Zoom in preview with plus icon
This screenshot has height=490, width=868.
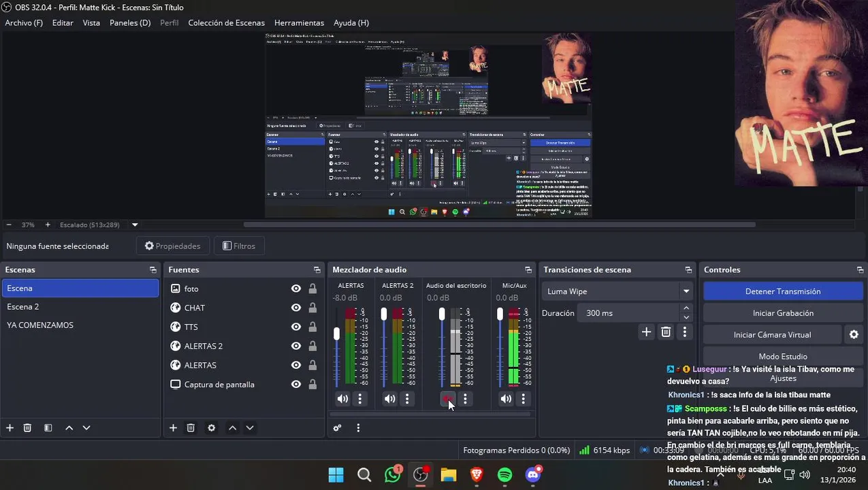point(48,225)
